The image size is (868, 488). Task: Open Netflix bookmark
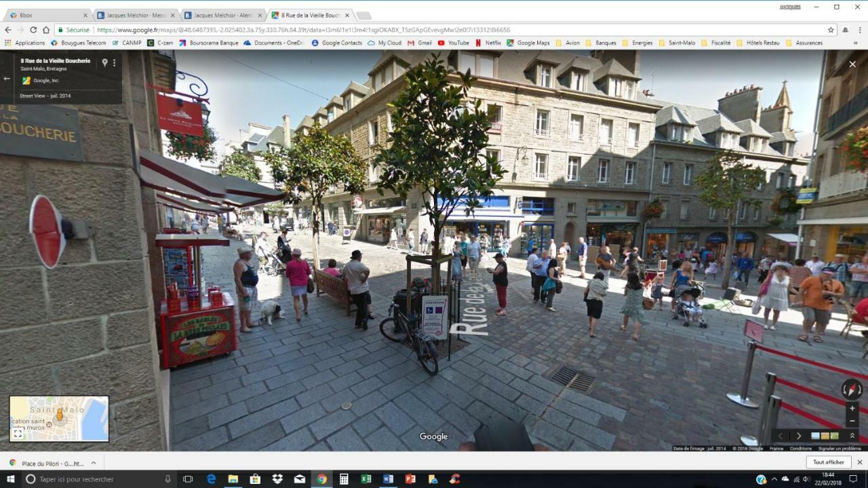(x=488, y=43)
